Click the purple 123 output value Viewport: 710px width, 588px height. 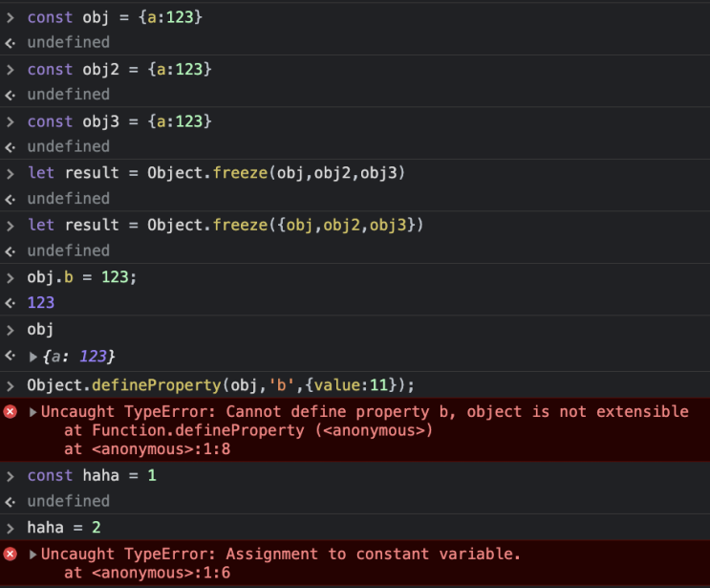tap(41, 303)
